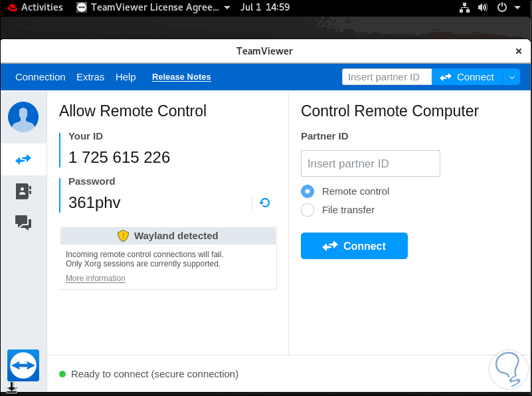Screen dimensions: 532x396
Task: Open the Connection menu
Action: coord(41,77)
